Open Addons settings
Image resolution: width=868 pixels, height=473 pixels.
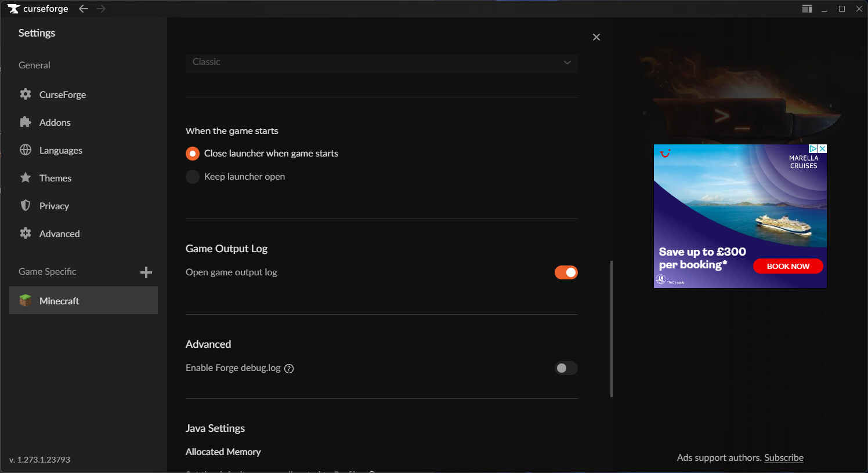tap(84, 122)
